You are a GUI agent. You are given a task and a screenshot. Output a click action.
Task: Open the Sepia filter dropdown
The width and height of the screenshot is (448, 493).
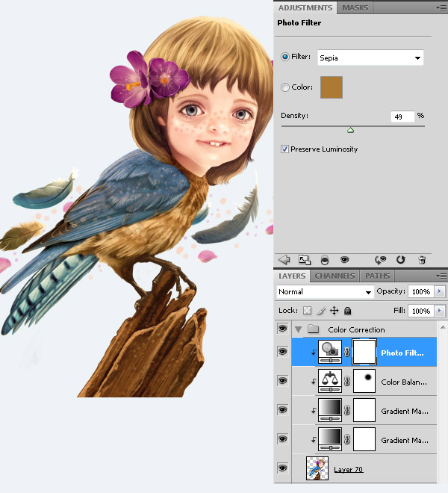[370, 58]
